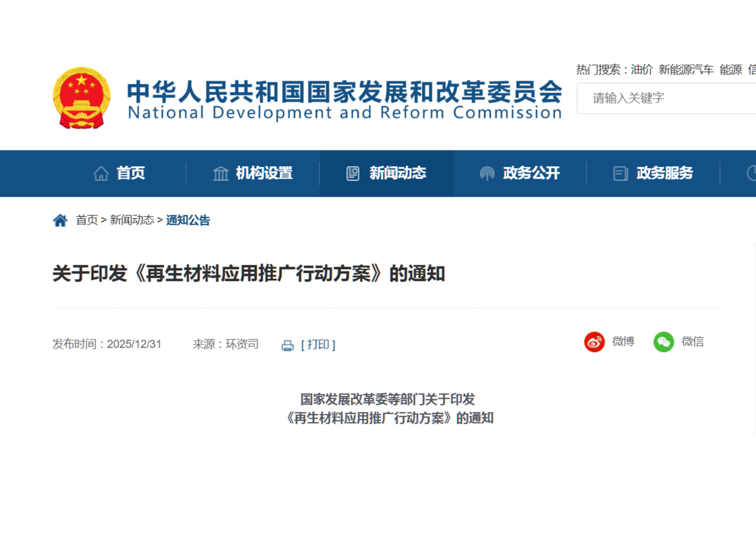Share via the WeChat icon
The image size is (756, 551).
click(x=664, y=342)
